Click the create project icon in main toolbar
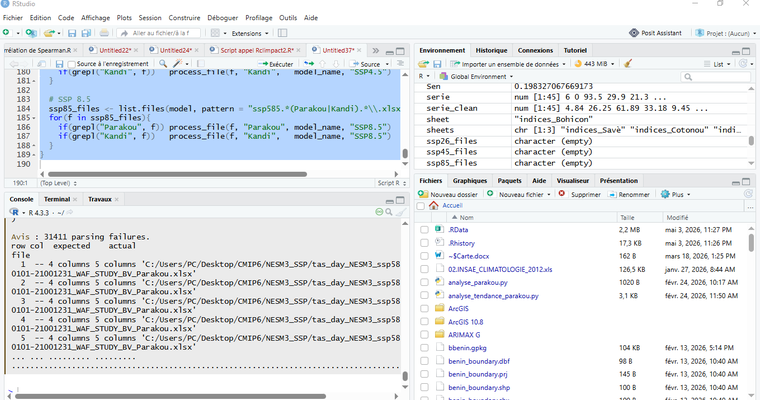 pyautogui.click(x=31, y=33)
